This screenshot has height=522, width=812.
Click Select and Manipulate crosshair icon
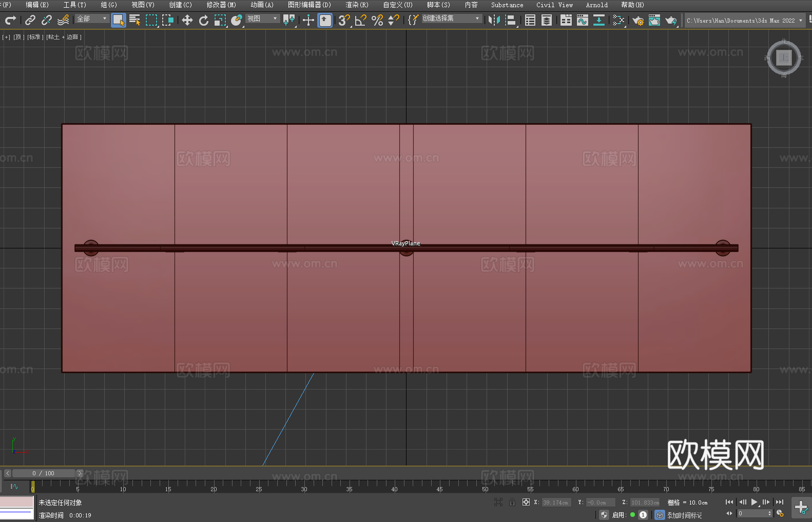pyautogui.click(x=308, y=20)
